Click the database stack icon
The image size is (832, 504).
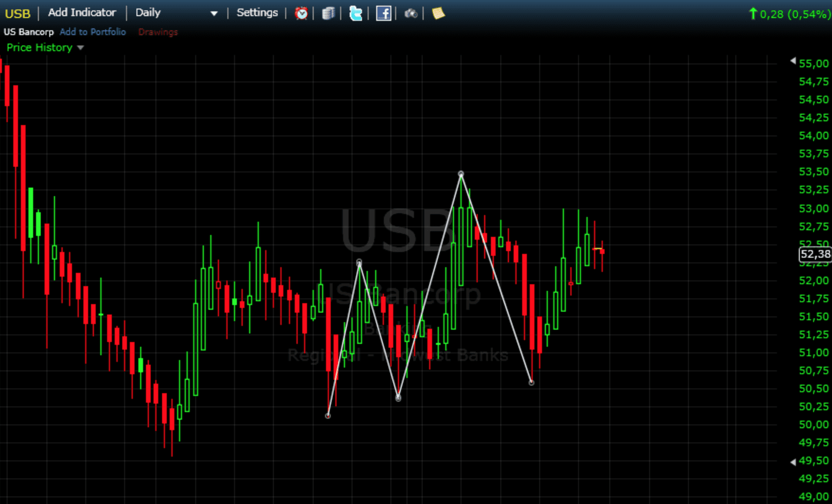(x=328, y=13)
